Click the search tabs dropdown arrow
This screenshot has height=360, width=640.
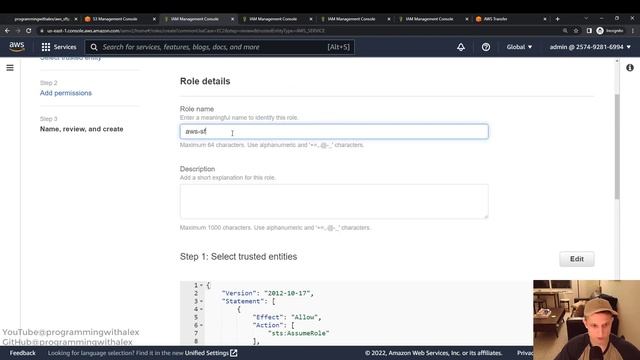[x=586, y=19]
